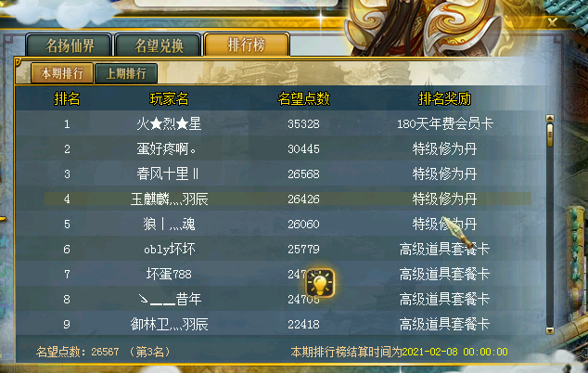Screen dimensions: 588x373
Task: Click the scrollbar down arrow
Action: click(550, 330)
